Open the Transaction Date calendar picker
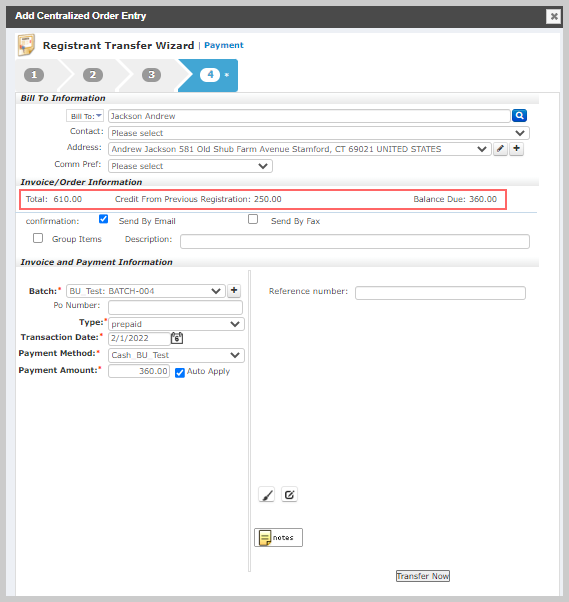 [177, 338]
